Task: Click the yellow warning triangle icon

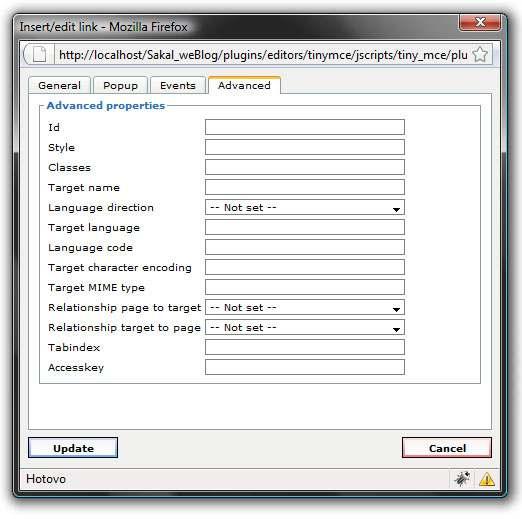Action: (487, 479)
